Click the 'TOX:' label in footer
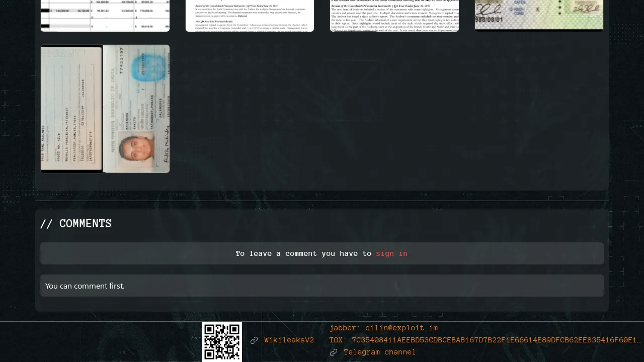 338,340
